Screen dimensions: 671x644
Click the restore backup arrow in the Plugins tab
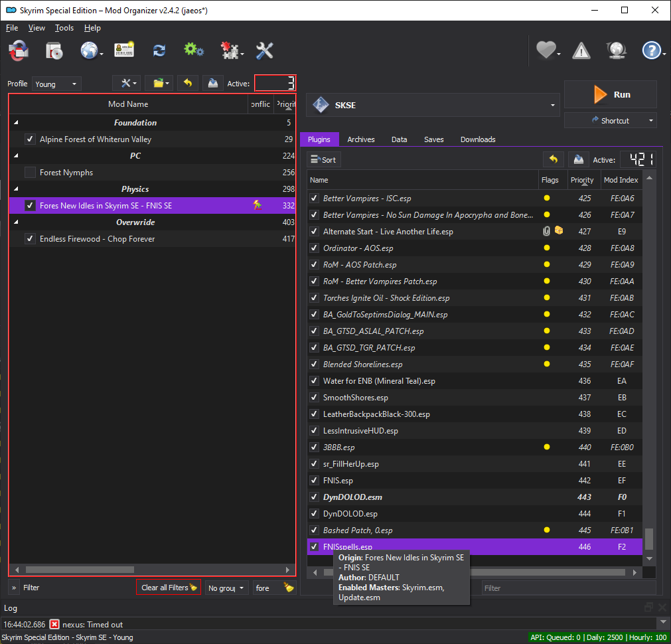tap(554, 160)
